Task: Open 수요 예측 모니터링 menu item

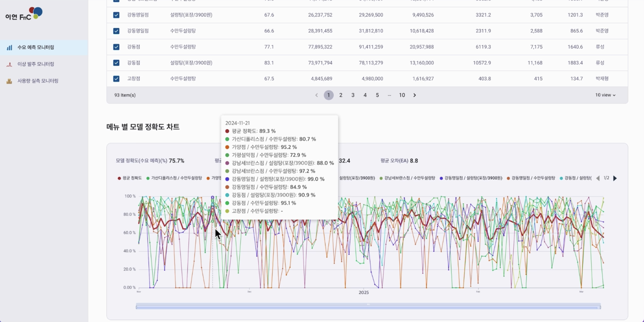Action: tap(36, 47)
